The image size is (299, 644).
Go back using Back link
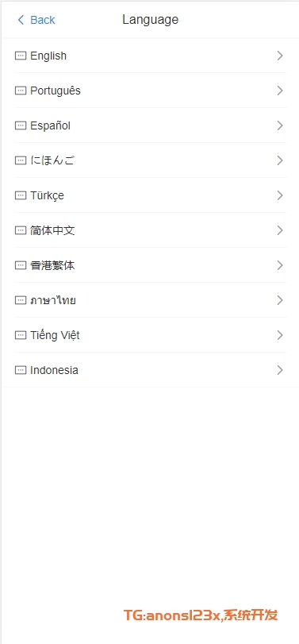[36, 20]
